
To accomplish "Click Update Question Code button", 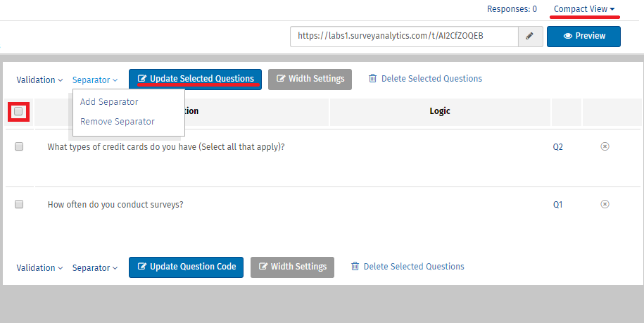I will click(x=187, y=267).
